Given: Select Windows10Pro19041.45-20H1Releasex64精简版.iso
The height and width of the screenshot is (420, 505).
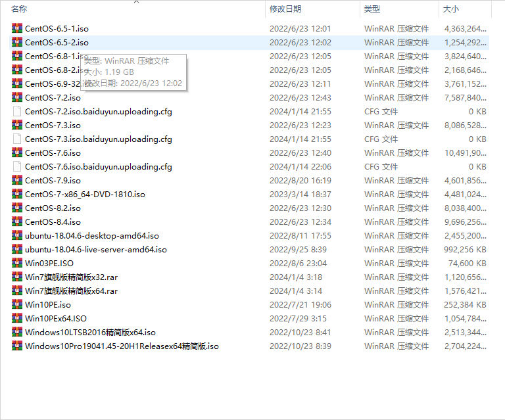Looking at the screenshot, I should coord(122,346).
